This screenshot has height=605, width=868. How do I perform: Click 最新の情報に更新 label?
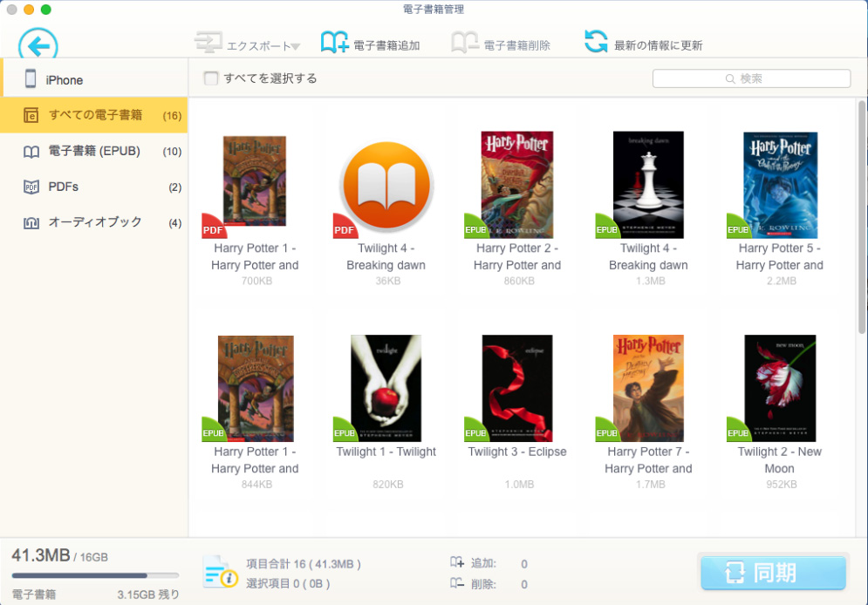pyautogui.click(x=658, y=45)
